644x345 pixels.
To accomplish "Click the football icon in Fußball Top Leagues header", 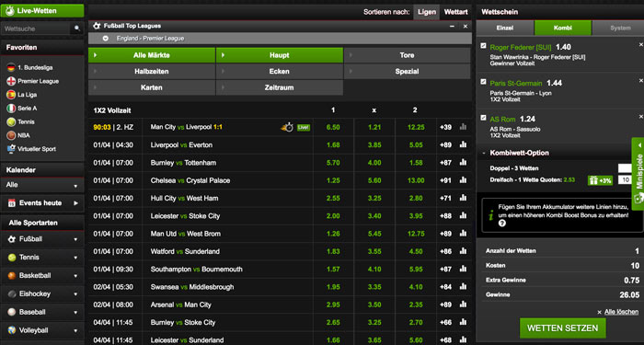I will tap(97, 26).
